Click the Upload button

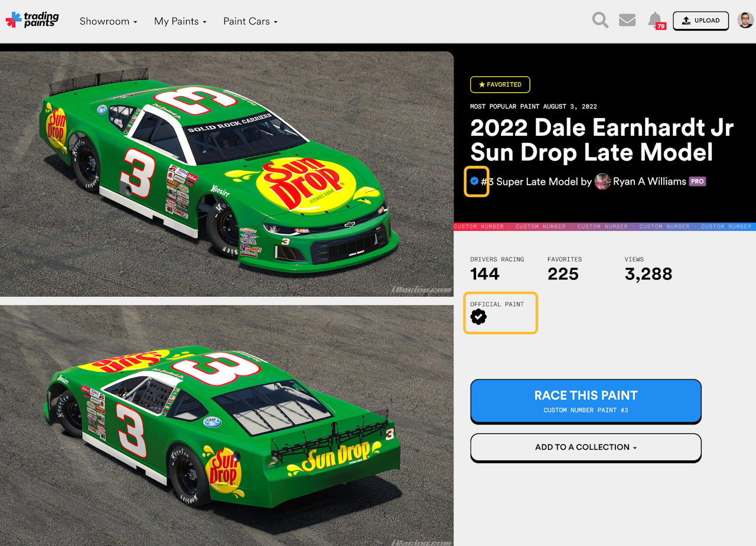pos(701,21)
